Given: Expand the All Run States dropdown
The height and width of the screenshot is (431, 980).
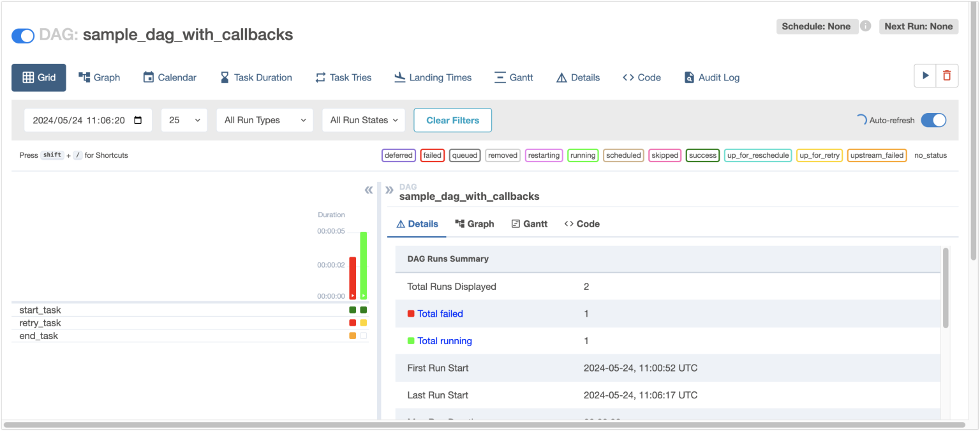Looking at the screenshot, I should [363, 120].
